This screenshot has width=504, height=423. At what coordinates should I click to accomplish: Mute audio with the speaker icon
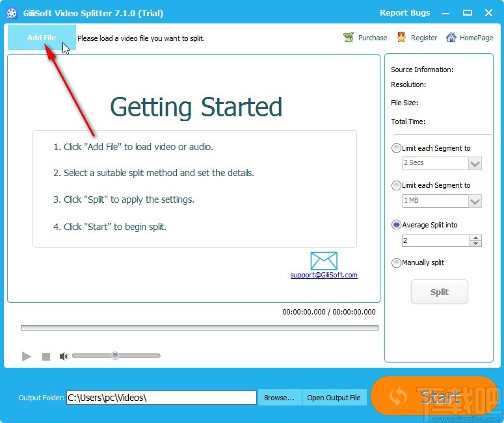tap(64, 356)
